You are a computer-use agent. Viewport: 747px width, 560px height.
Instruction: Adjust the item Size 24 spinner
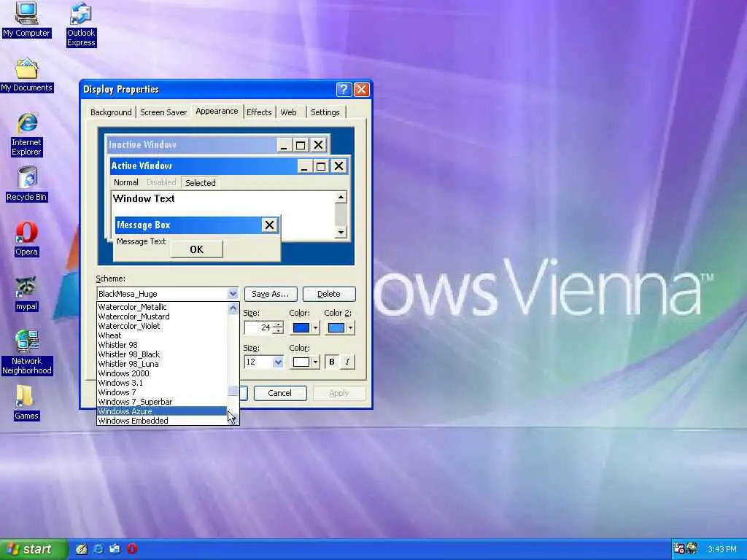(x=279, y=327)
